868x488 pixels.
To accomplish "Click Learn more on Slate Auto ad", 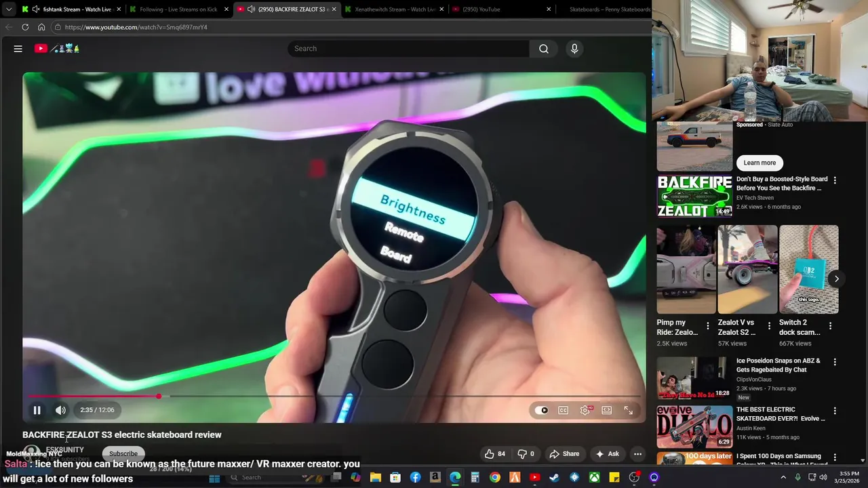I will pyautogui.click(x=759, y=163).
